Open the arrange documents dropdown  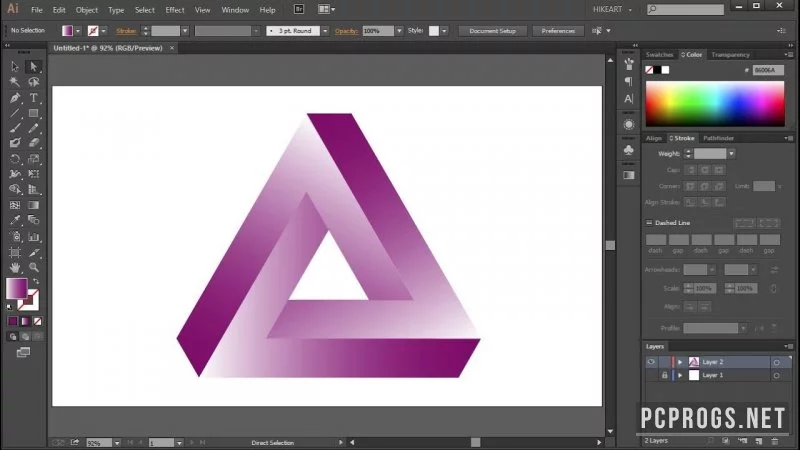coord(327,9)
